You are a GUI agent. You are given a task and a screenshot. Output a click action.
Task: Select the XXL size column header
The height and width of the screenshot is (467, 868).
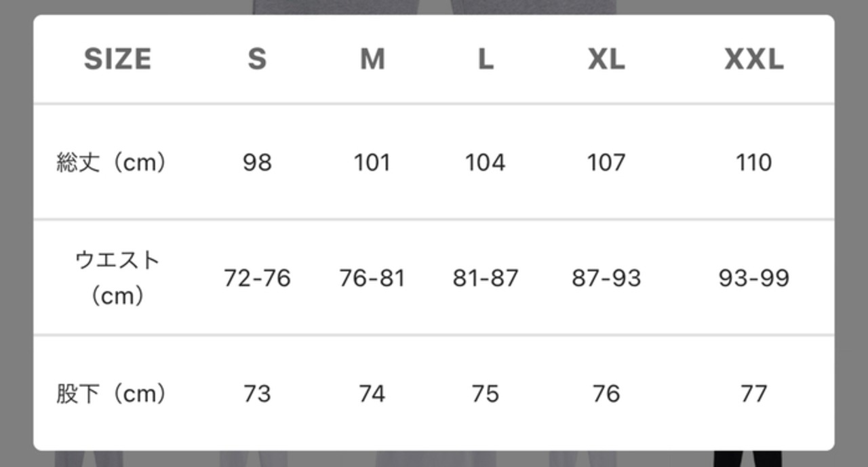click(x=754, y=60)
